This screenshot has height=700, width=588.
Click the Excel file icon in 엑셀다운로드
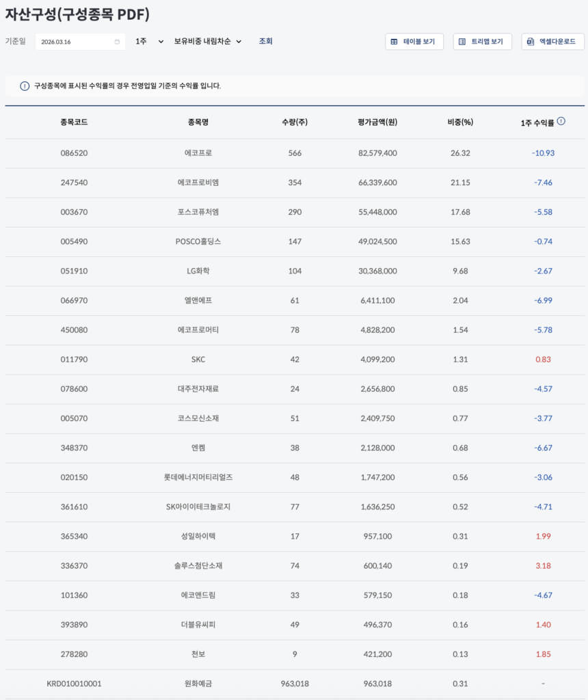(x=531, y=42)
